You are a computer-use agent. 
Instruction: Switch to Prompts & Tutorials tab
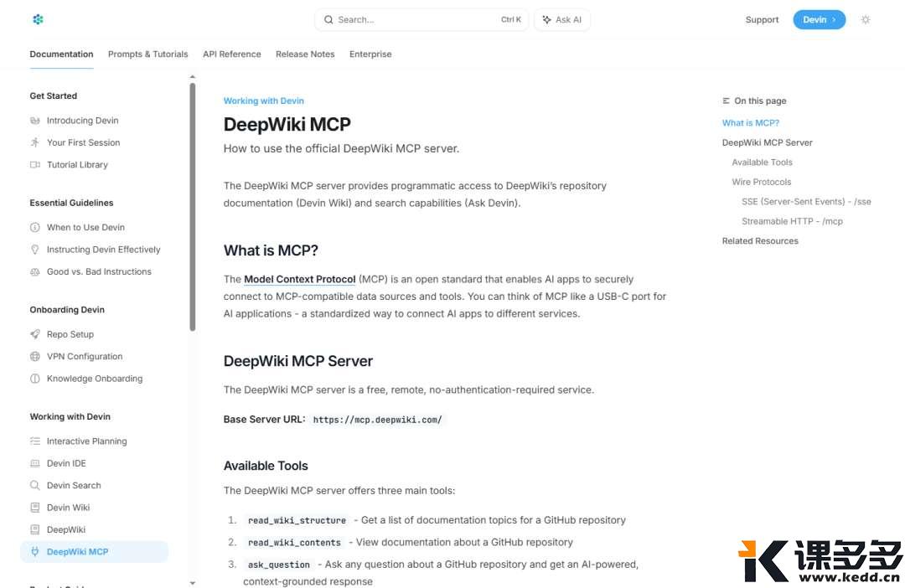pyautogui.click(x=147, y=54)
